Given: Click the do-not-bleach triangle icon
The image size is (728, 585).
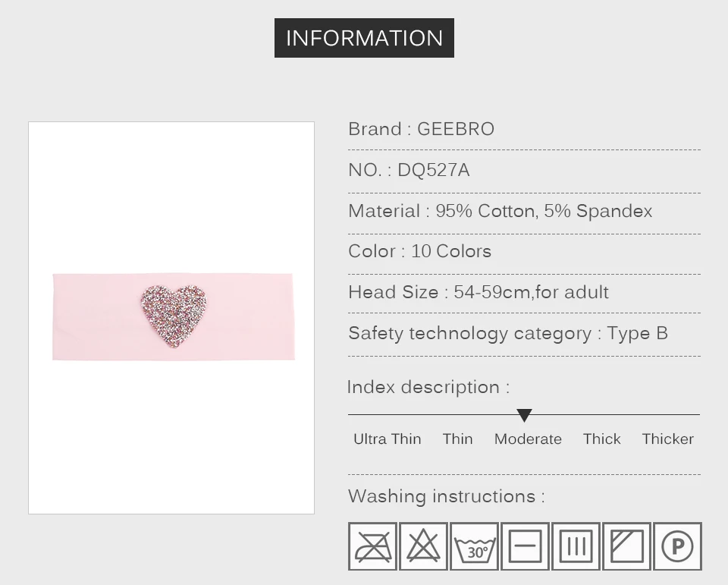Looking at the screenshot, I should (424, 546).
